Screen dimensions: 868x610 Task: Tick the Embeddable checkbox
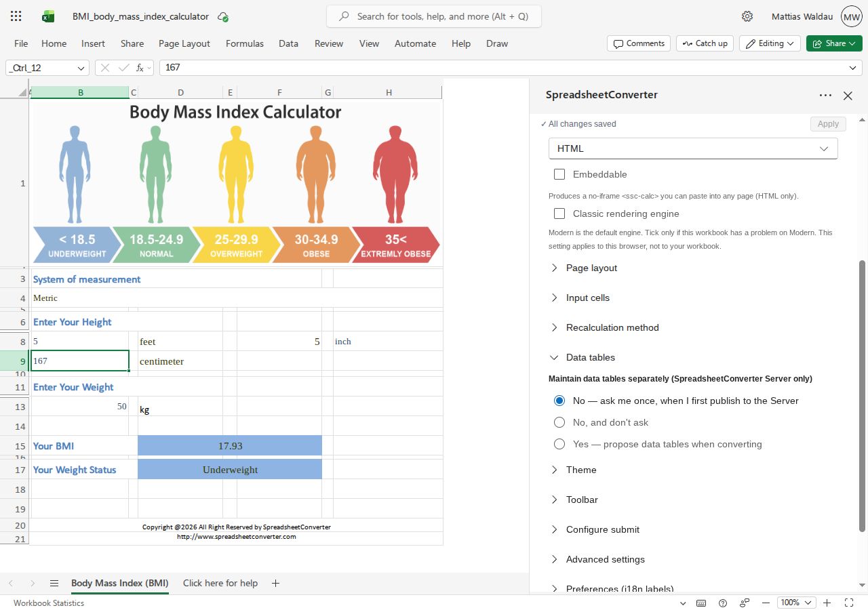pos(559,174)
